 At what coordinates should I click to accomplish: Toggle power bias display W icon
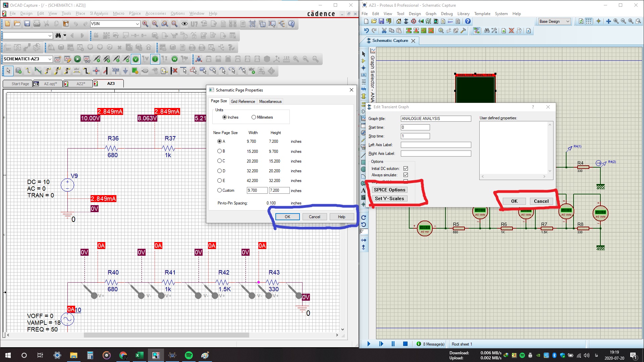coord(174,59)
